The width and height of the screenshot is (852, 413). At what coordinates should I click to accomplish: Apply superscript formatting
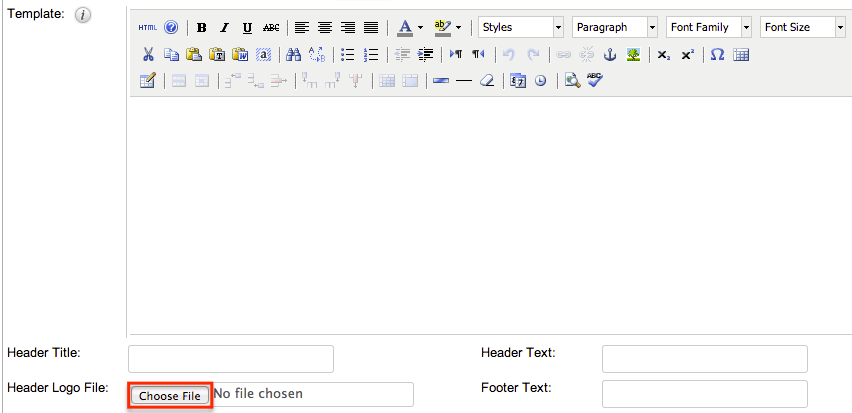687,54
